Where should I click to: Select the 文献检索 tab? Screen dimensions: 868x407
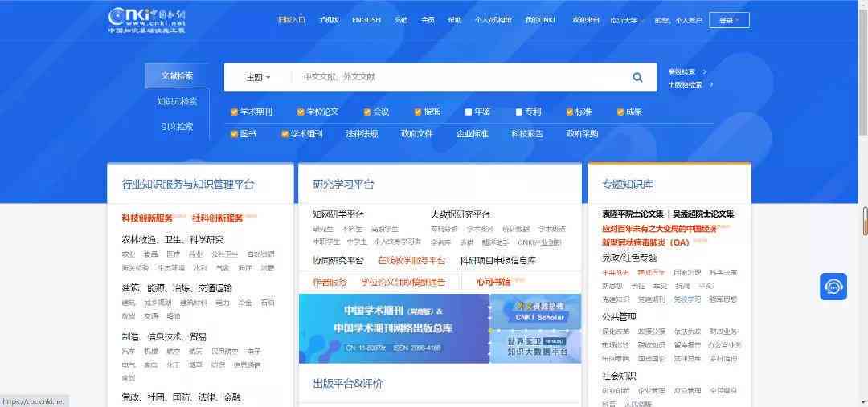(177, 75)
